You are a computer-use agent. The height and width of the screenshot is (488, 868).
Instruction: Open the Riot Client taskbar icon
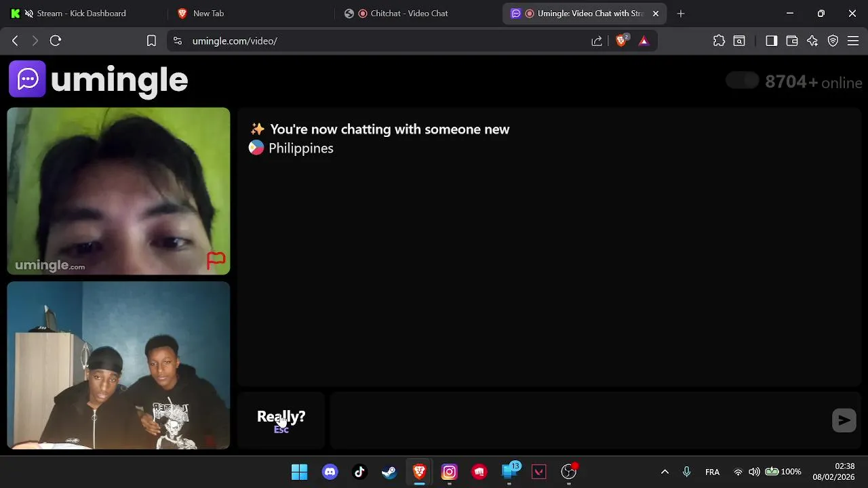coord(479,472)
